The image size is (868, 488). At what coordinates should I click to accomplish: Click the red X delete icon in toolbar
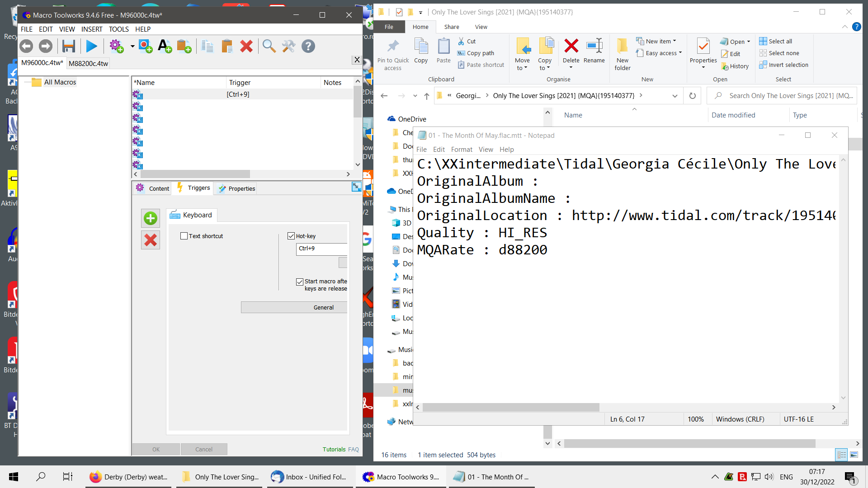point(246,46)
